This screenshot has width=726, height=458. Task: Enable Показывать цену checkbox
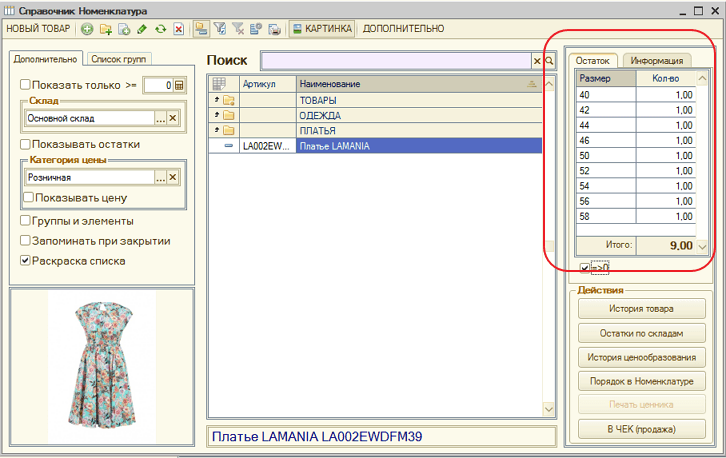(29, 197)
